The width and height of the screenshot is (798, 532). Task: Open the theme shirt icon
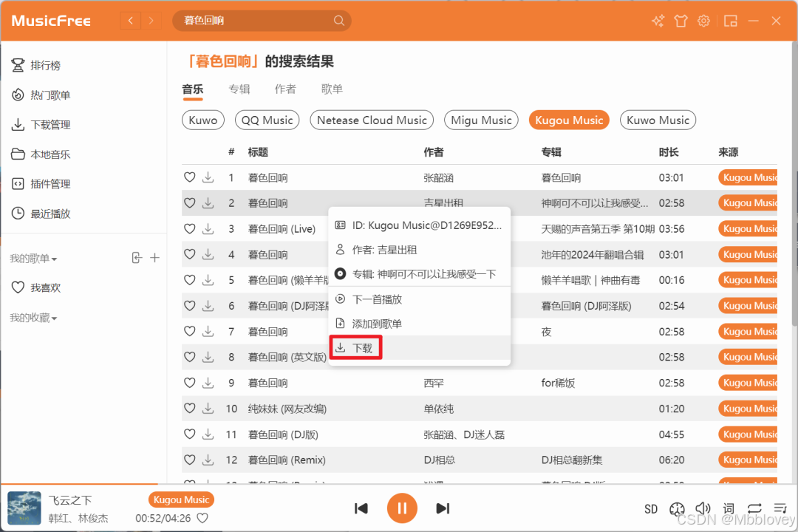[681, 21]
